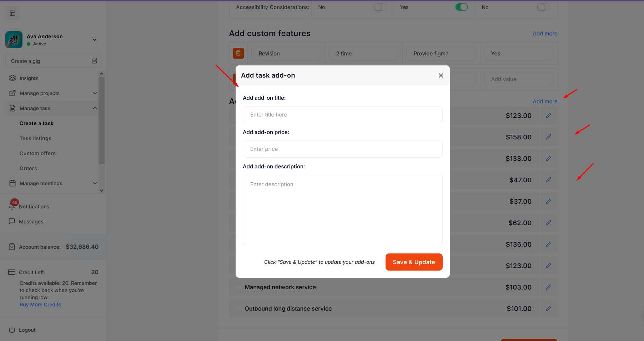Click the sidebar collapse panel icon
644x341 pixels.
point(12,14)
